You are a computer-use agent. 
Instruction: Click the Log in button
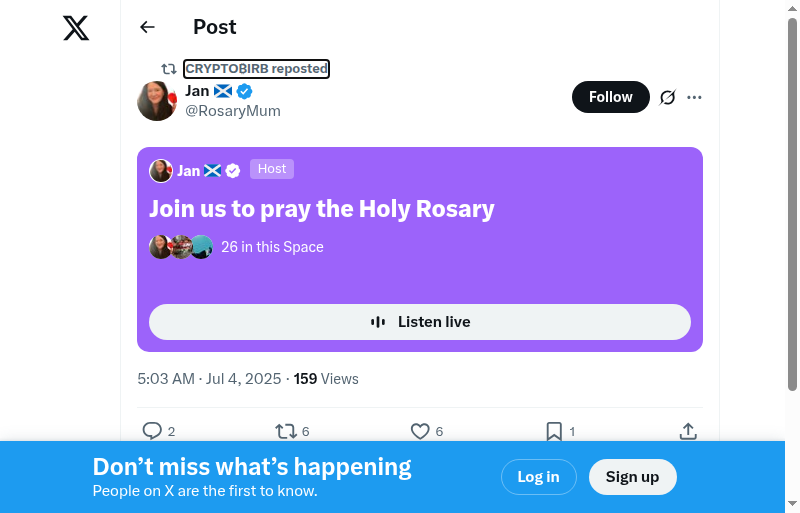(538, 477)
